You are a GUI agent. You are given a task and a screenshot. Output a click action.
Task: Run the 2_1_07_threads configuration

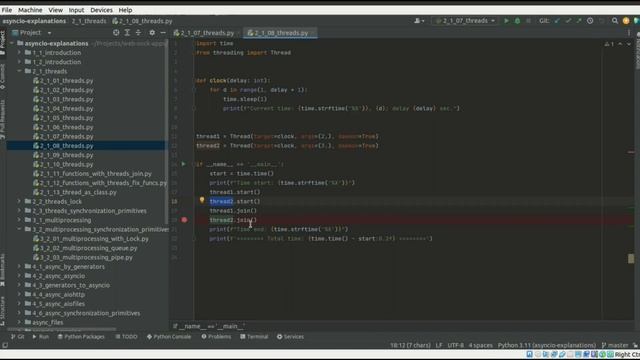pyautogui.click(x=506, y=21)
